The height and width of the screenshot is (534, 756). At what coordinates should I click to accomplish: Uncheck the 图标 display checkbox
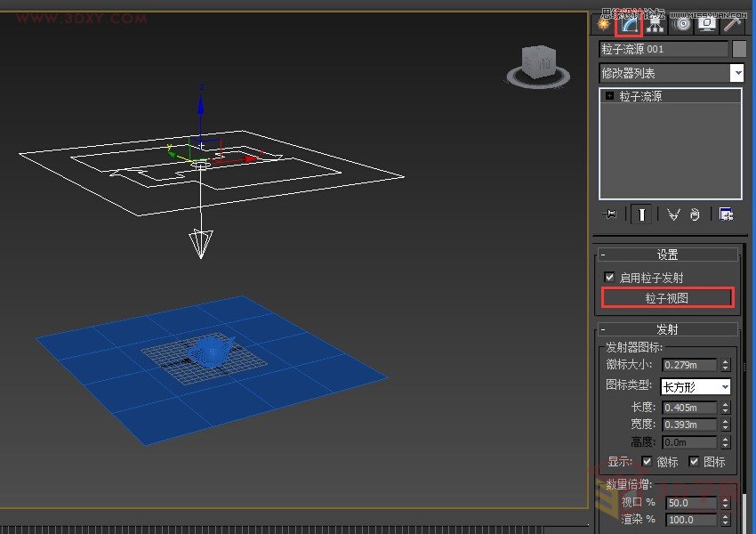pyautogui.click(x=694, y=461)
